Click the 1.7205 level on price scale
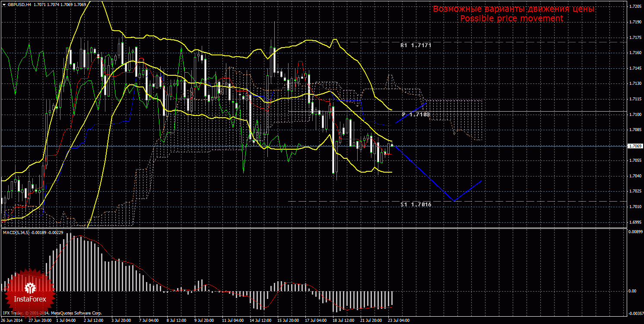Viewport: 644px width, 324px height. 635,6
